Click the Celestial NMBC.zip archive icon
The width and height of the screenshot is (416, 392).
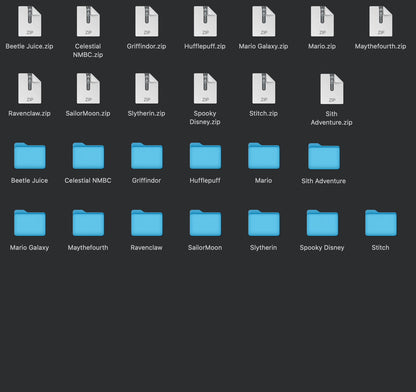[88, 21]
